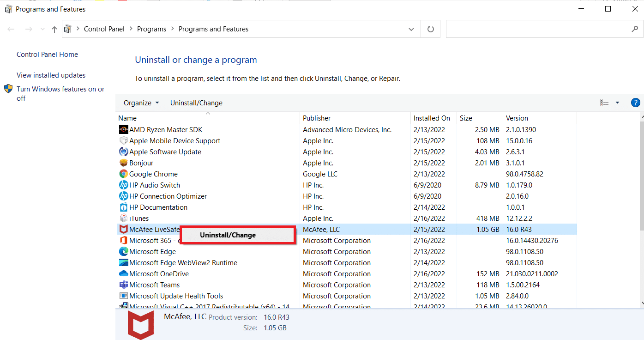
Task: Expand the chevron after Programs breadcrumb
Action: point(173,29)
